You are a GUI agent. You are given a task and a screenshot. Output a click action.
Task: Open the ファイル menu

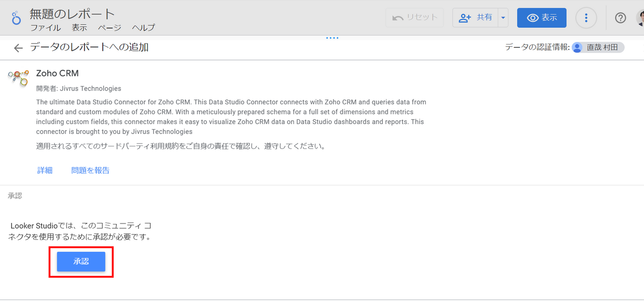pyautogui.click(x=46, y=28)
